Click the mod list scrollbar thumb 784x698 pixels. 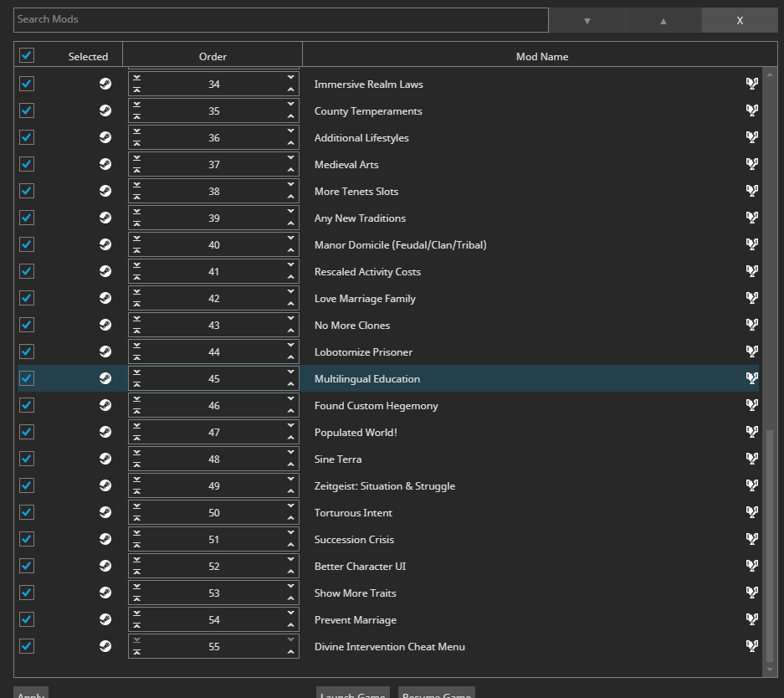pos(770,545)
